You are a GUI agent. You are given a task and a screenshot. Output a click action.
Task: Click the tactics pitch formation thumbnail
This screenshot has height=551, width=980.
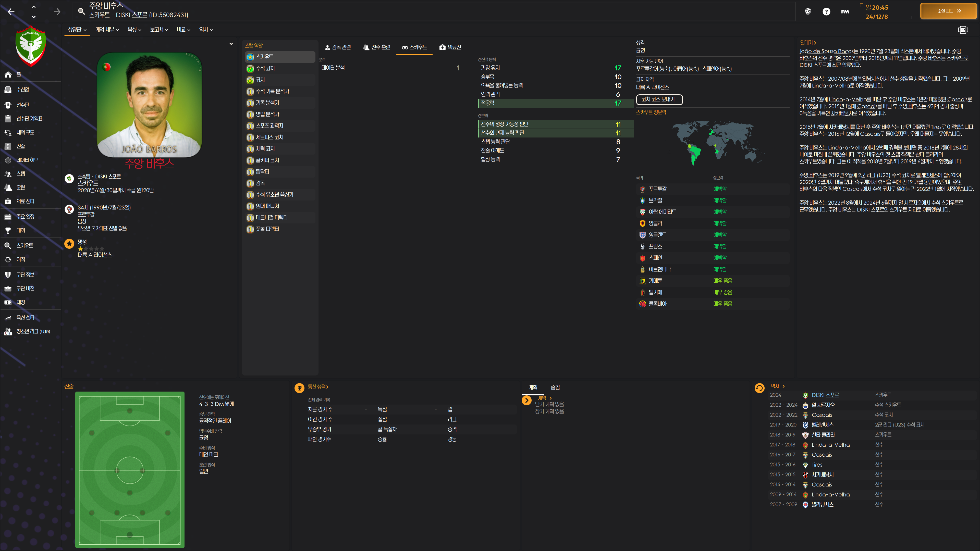130,470
